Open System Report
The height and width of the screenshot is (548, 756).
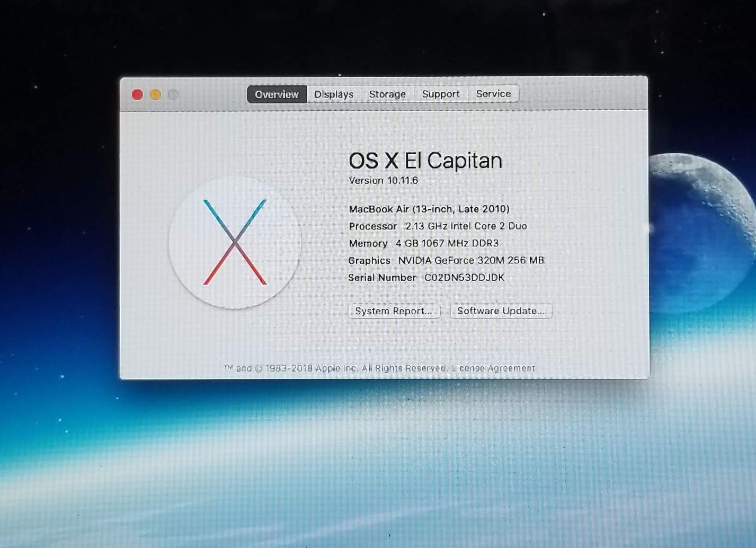pos(394,311)
